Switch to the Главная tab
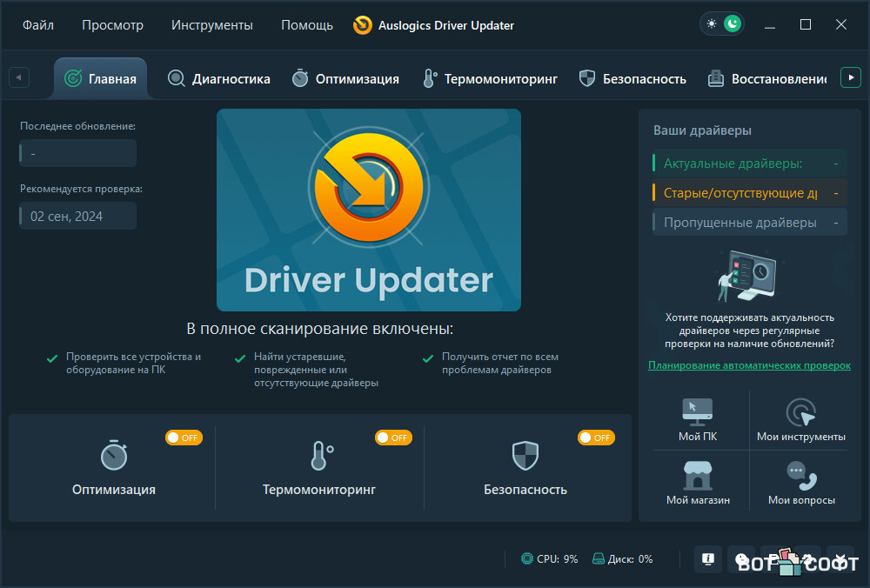 tap(100, 79)
